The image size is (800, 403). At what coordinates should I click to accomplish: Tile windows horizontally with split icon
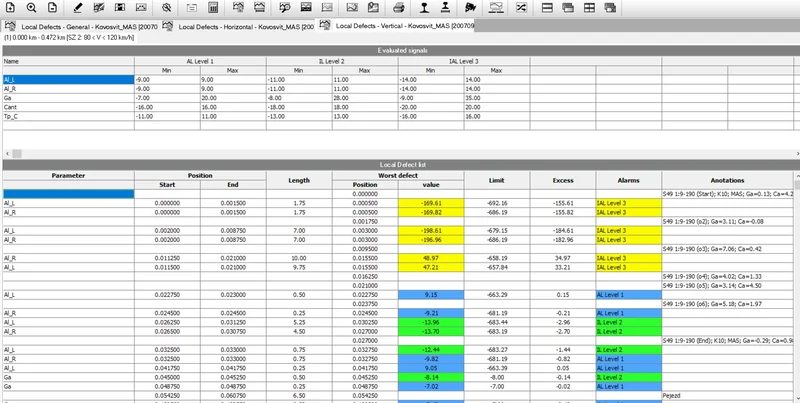click(547, 8)
